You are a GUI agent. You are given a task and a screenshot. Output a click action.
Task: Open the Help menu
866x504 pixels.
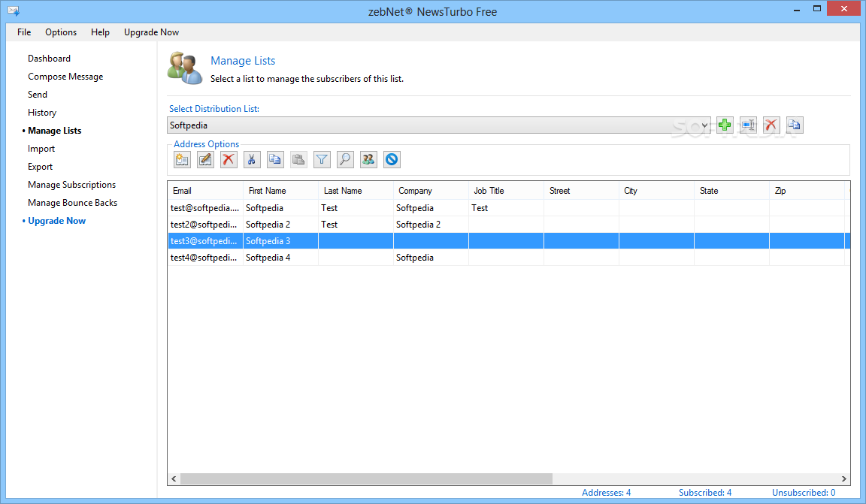coord(100,32)
